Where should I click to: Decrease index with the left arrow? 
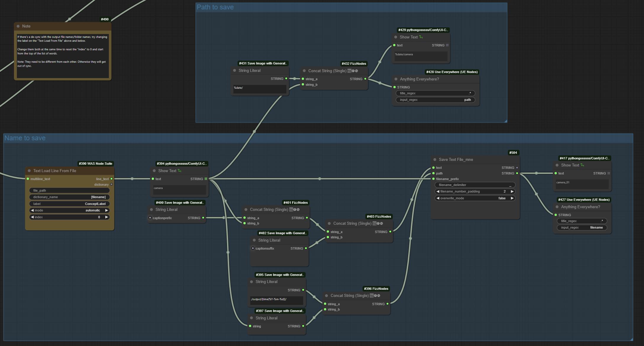tap(32, 217)
